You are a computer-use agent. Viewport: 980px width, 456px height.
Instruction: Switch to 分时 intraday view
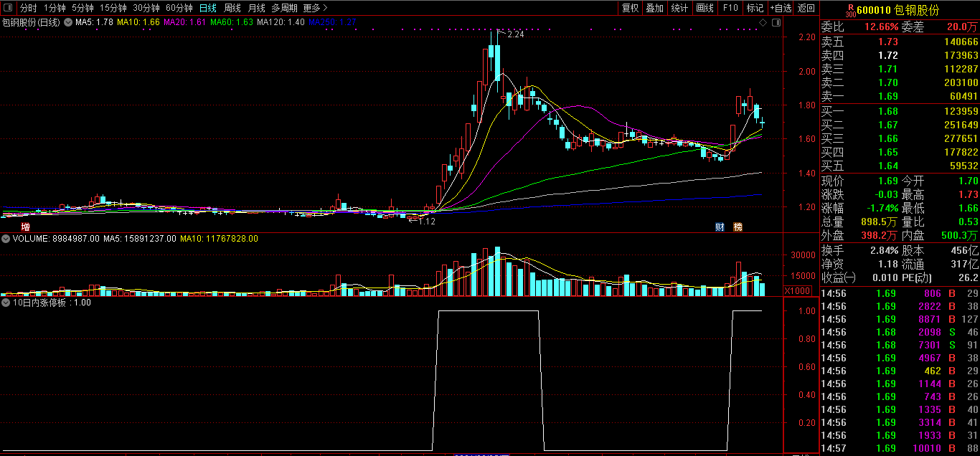28,8
